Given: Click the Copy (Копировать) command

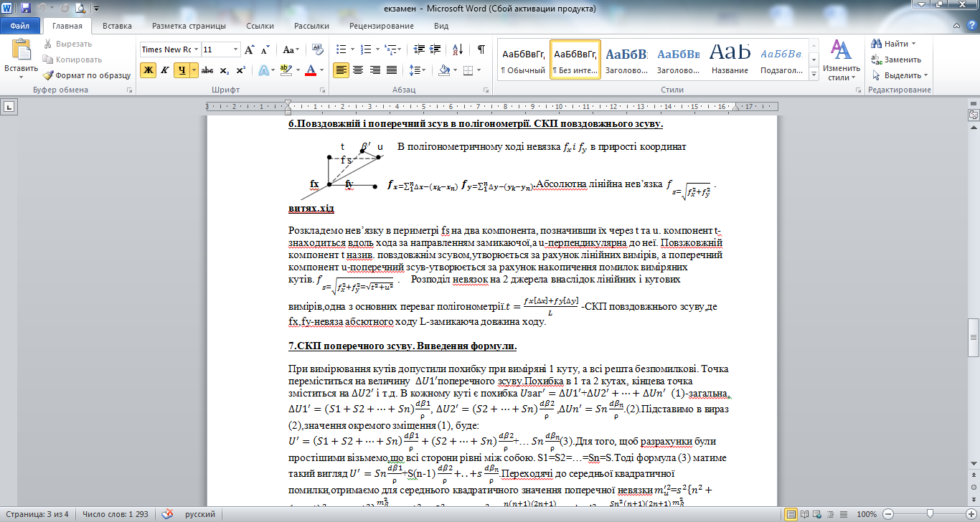Looking at the screenshot, I should (72, 60).
